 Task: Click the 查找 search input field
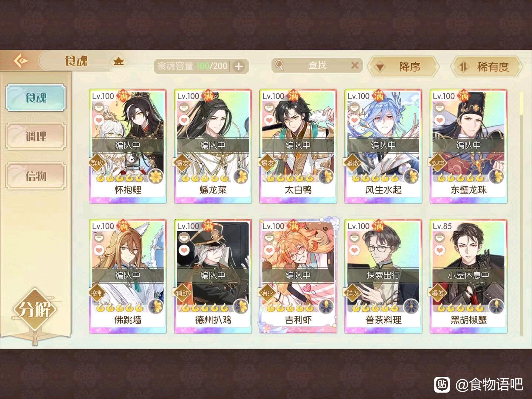pyautogui.click(x=317, y=65)
